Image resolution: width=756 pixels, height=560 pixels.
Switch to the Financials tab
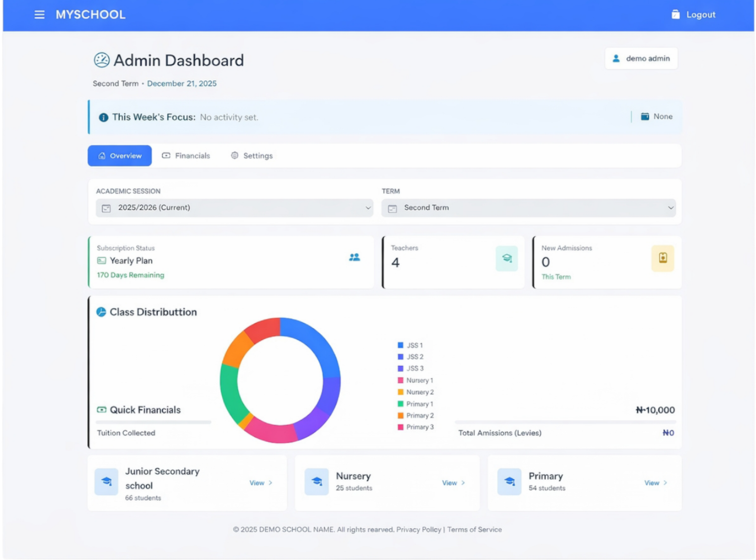(x=186, y=156)
